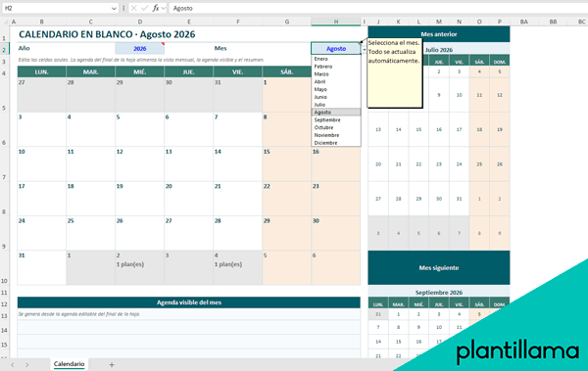Add a new sheet with plus icon
This screenshot has height=371, width=588.
pyautogui.click(x=112, y=364)
